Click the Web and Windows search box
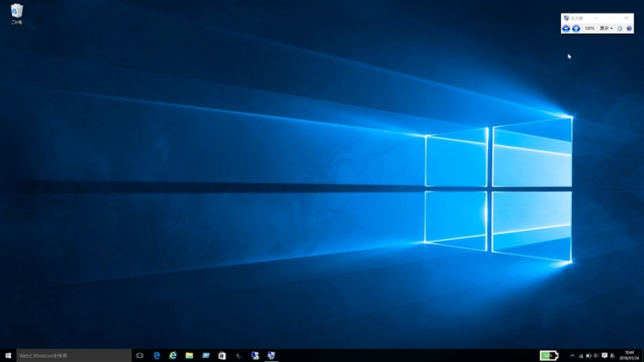644x362 pixels. pos(74,355)
